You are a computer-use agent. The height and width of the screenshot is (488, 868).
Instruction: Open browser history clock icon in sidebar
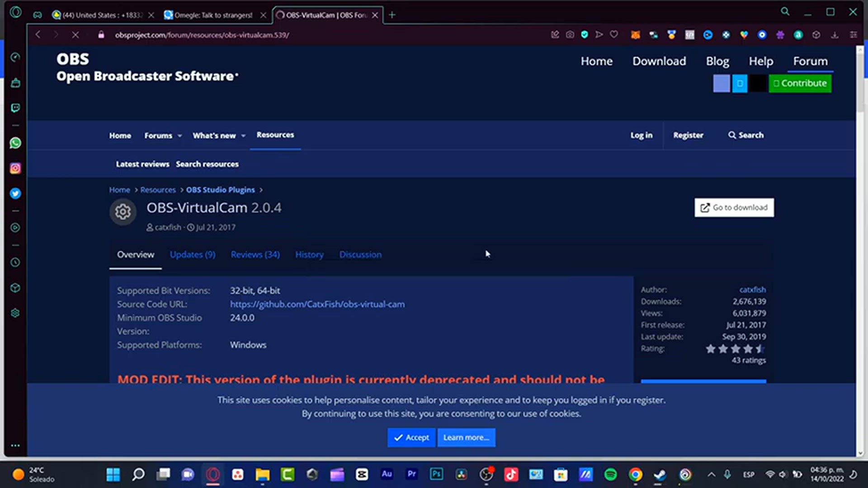tap(15, 263)
